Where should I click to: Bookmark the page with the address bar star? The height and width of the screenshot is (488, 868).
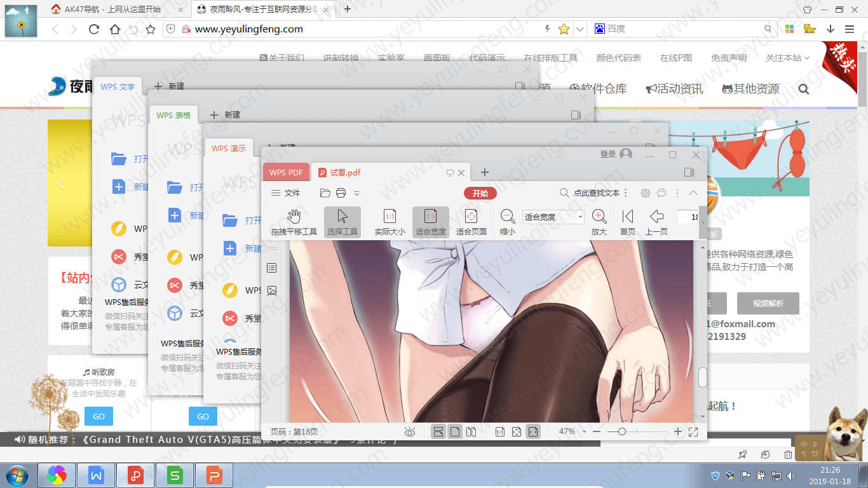564,29
